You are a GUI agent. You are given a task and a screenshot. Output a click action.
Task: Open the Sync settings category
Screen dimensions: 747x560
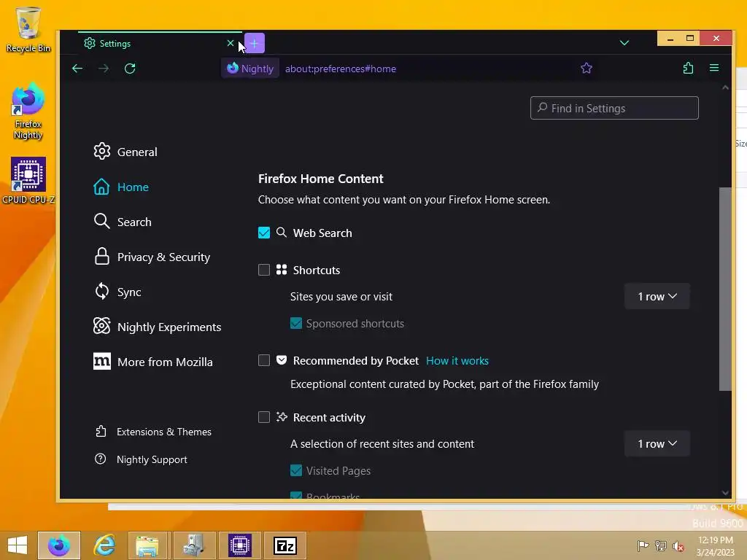pyautogui.click(x=117, y=292)
